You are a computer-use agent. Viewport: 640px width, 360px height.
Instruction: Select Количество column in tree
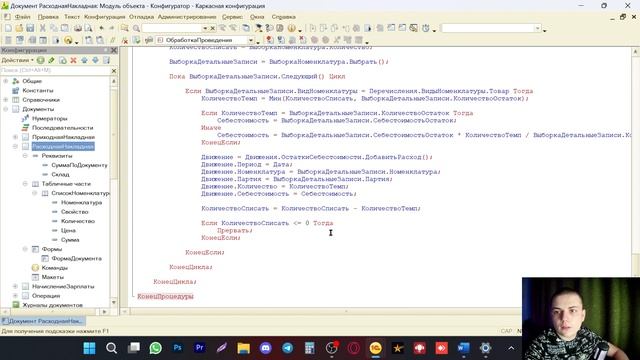78,221
